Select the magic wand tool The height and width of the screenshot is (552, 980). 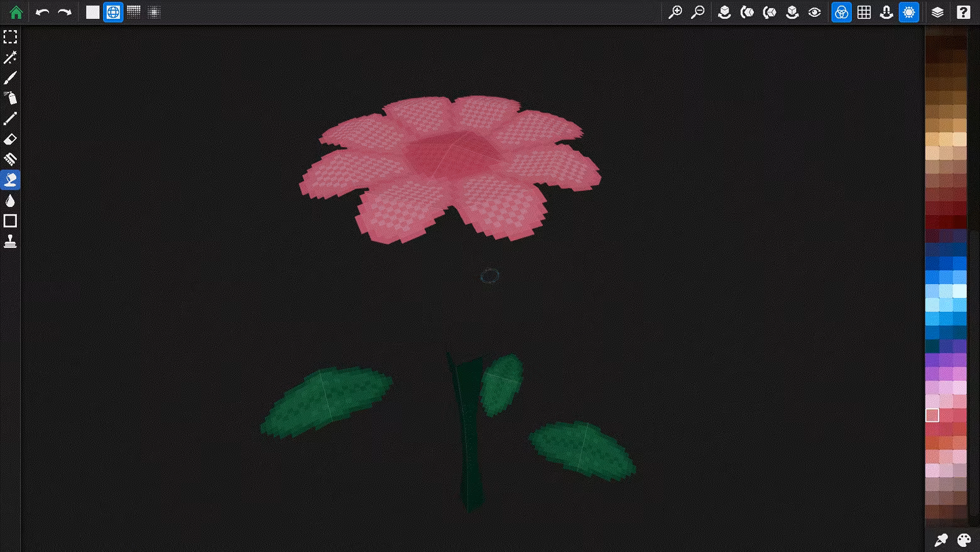pyautogui.click(x=10, y=58)
